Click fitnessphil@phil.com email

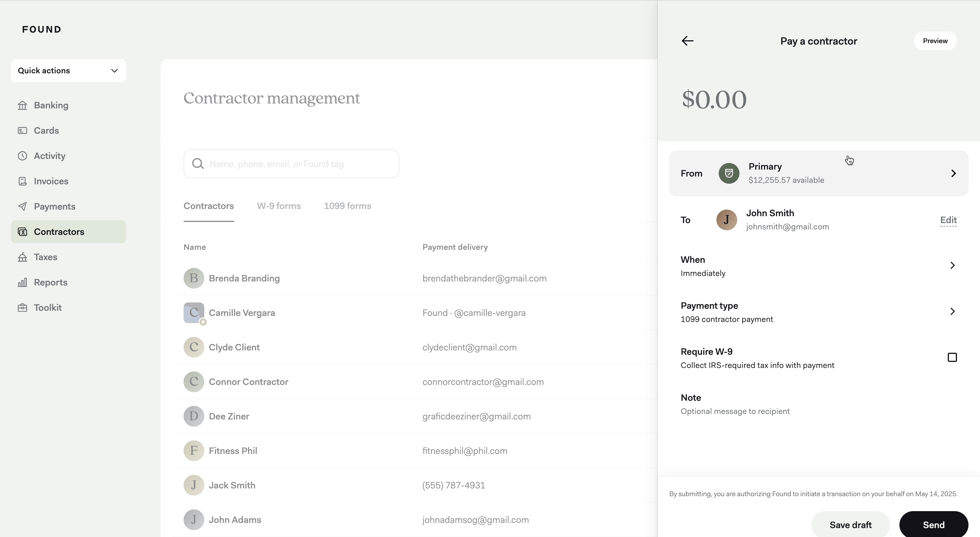(465, 451)
